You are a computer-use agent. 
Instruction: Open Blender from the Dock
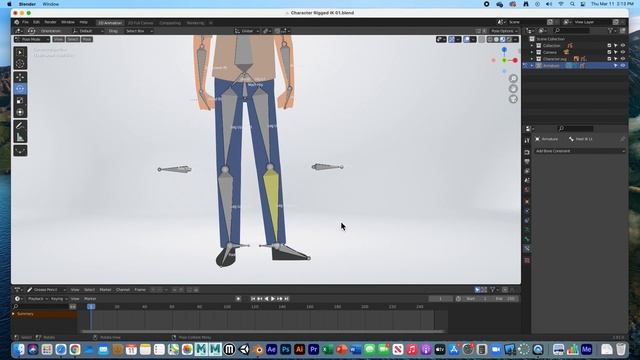(258, 349)
